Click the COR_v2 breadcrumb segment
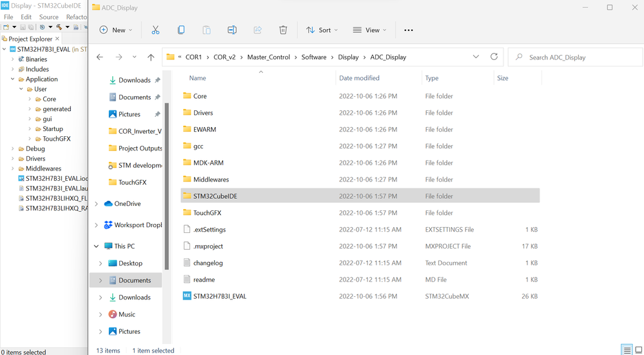Viewport: 644px width, 355px height. point(225,57)
